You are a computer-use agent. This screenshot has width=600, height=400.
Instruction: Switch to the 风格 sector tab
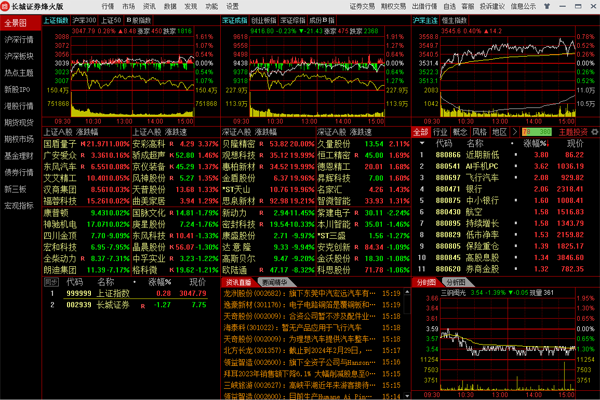(479, 132)
